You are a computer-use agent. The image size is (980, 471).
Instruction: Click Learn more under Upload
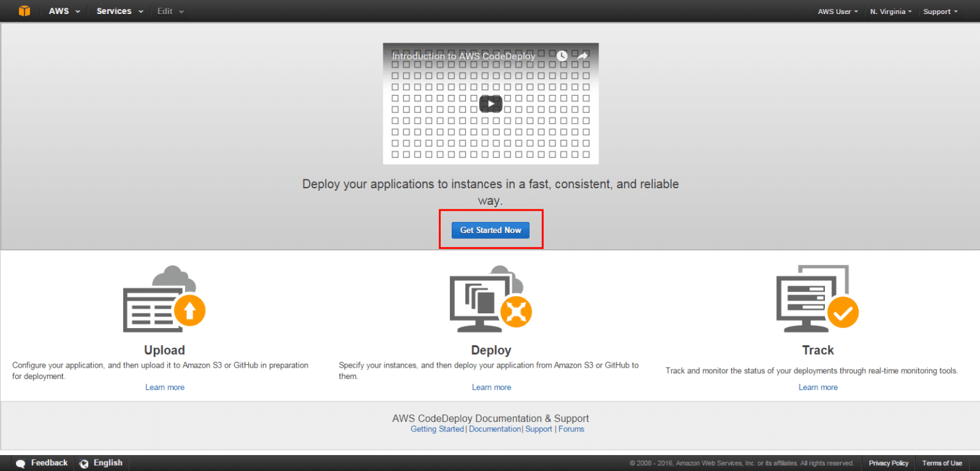[165, 387]
